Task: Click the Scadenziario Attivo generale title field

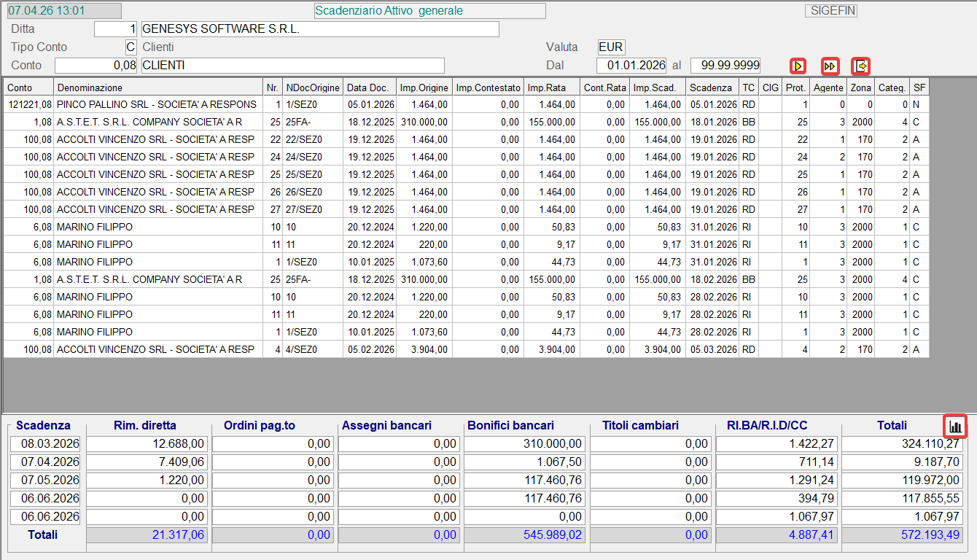Action: coord(429,11)
